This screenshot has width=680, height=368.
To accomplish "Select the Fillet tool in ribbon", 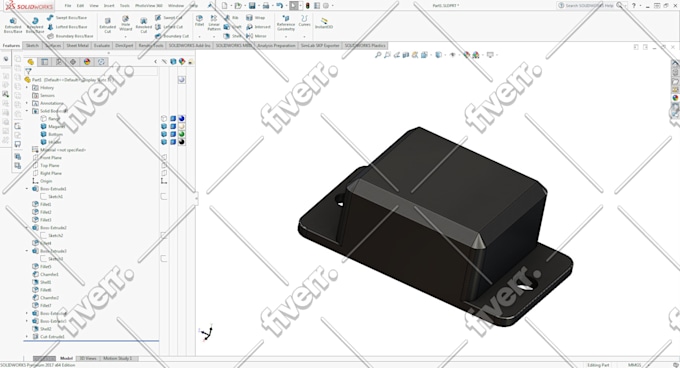I will [x=199, y=20].
